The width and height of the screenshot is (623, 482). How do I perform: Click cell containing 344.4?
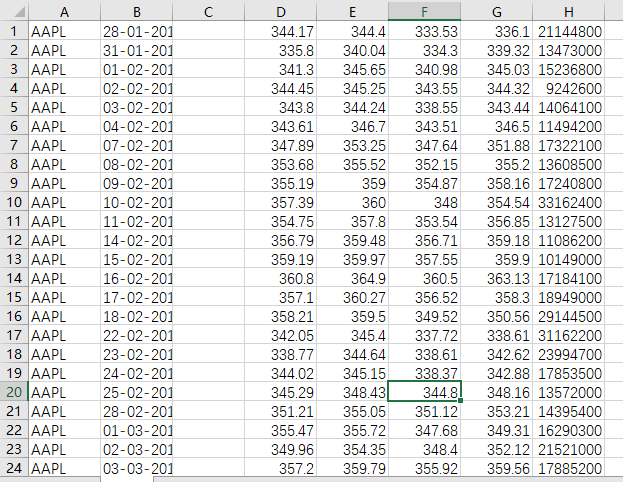click(x=352, y=31)
